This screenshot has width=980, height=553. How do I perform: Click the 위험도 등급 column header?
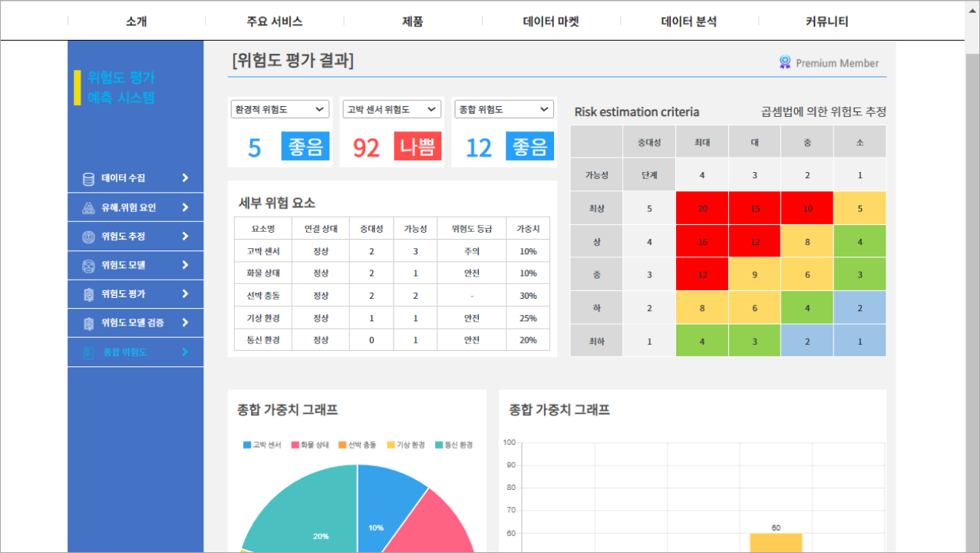(472, 228)
